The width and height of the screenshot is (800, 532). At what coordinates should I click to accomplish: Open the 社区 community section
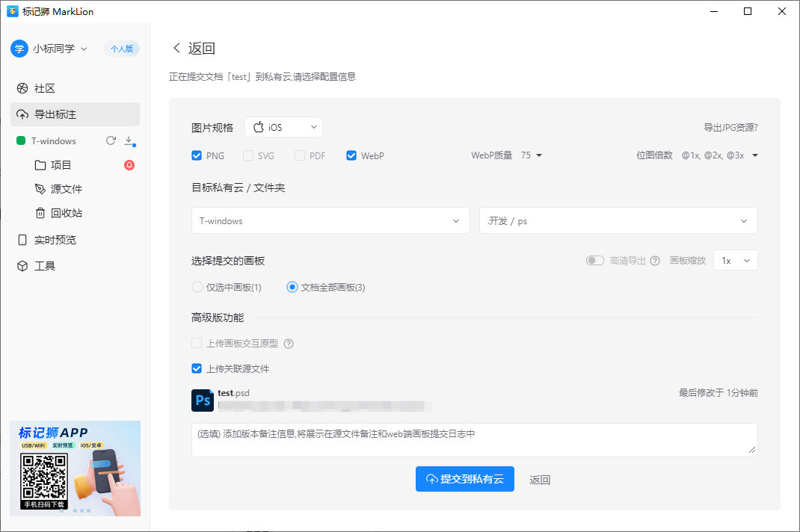(75, 88)
